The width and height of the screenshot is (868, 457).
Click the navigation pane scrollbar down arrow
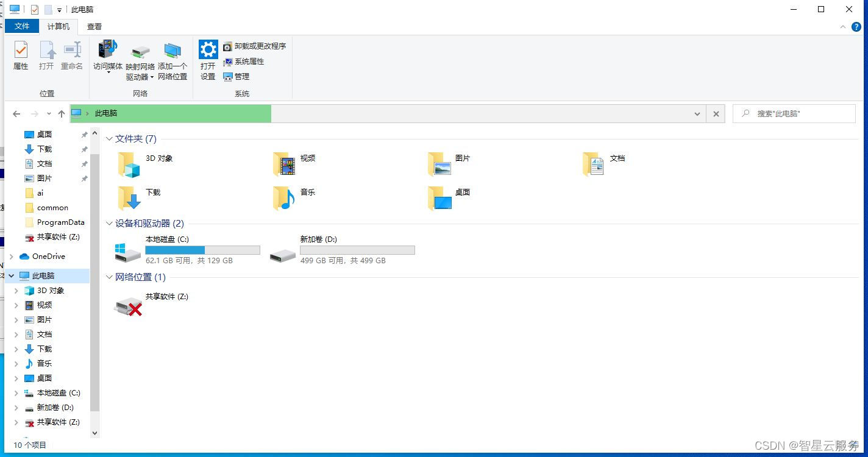tap(94, 433)
